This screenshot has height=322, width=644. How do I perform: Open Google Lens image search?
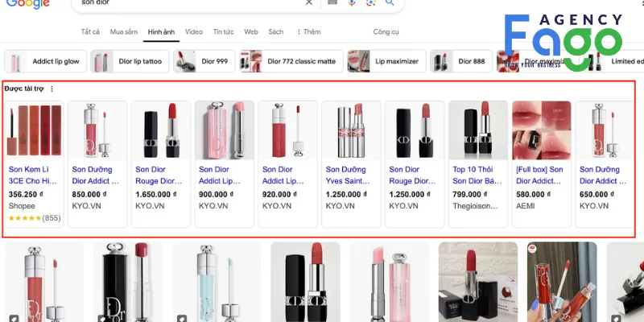(x=371, y=3)
